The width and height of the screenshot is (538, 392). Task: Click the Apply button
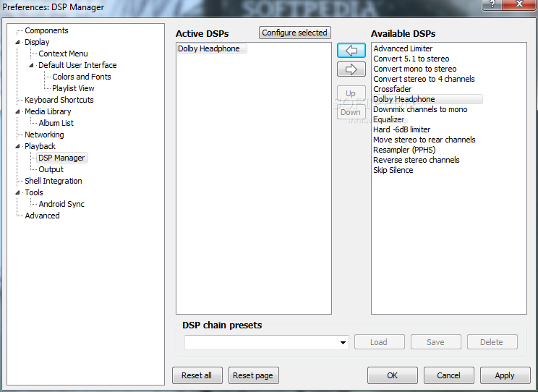(x=505, y=375)
